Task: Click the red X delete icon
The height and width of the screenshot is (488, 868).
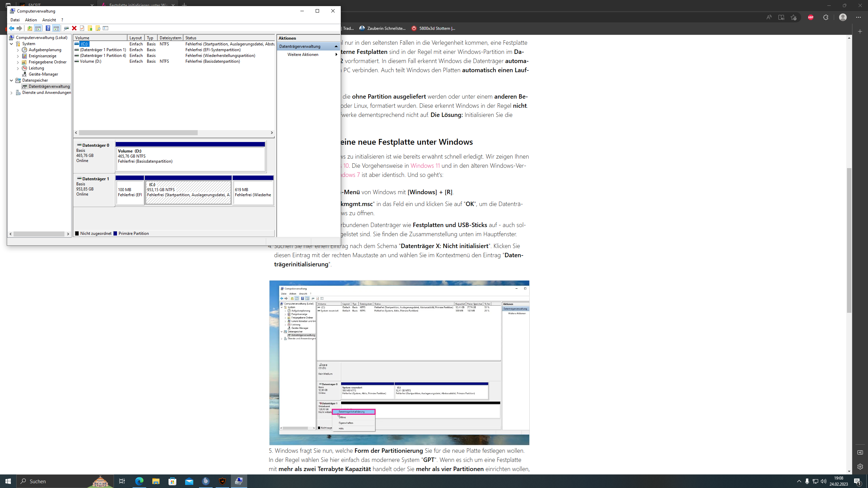Action: click(74, 28)
